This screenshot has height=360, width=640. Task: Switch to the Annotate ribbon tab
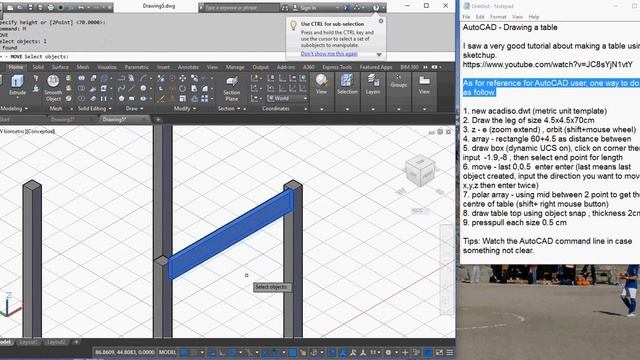click(x=188, y=67)
